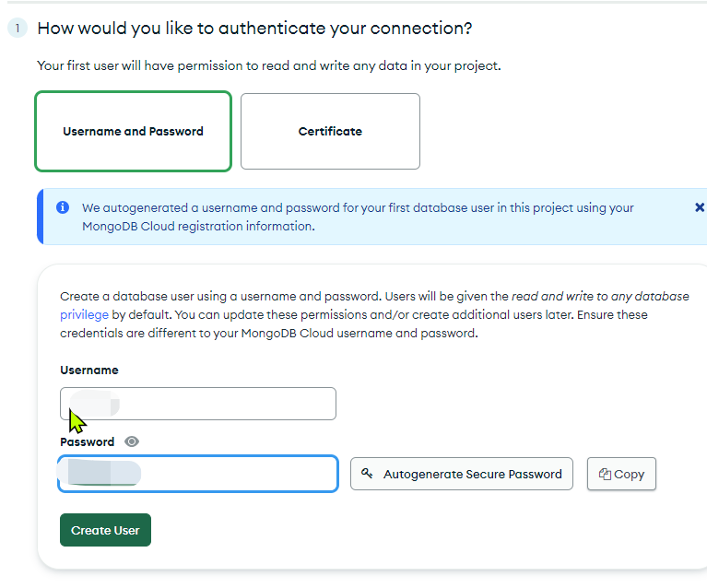Click the Password field label
This screenshot has height=588, width=707.
(87, 441)
